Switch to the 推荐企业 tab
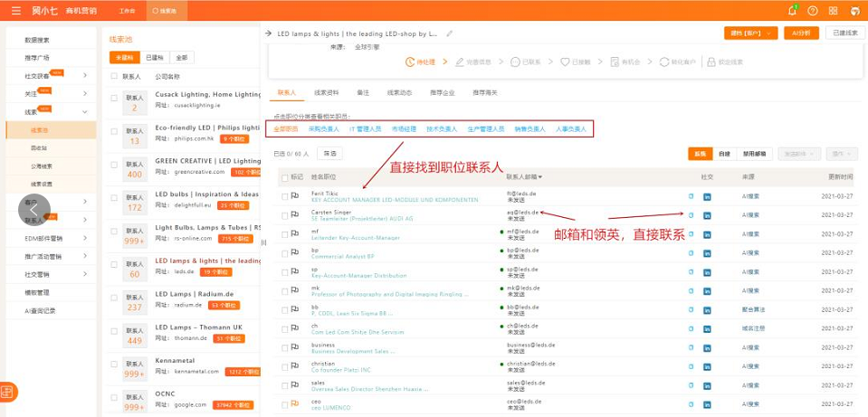Screen dimensions: 868x417 pos(443,93)
